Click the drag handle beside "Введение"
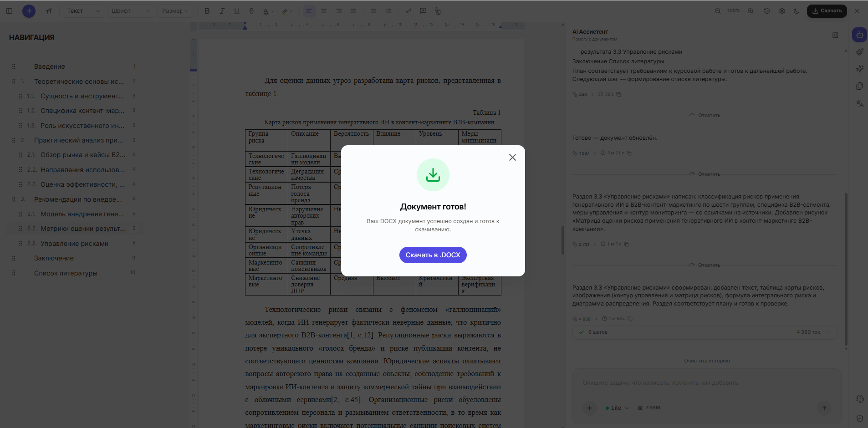 pos(14,66)
